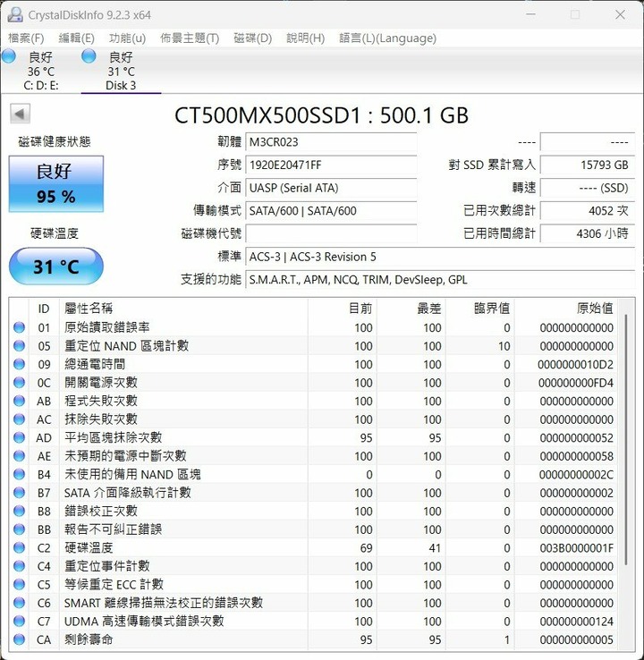Screen dimensions: 644x660
Task: Open the 檔案(F) menu
Action: [x=26, y=38]
